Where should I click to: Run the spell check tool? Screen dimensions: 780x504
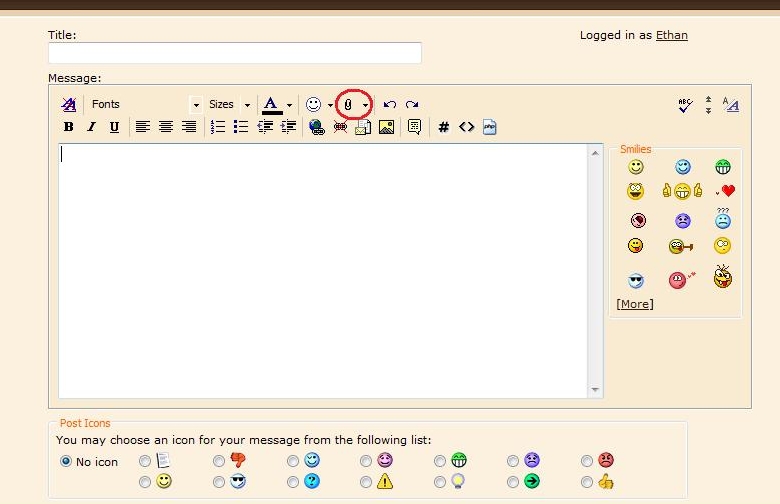685,104
